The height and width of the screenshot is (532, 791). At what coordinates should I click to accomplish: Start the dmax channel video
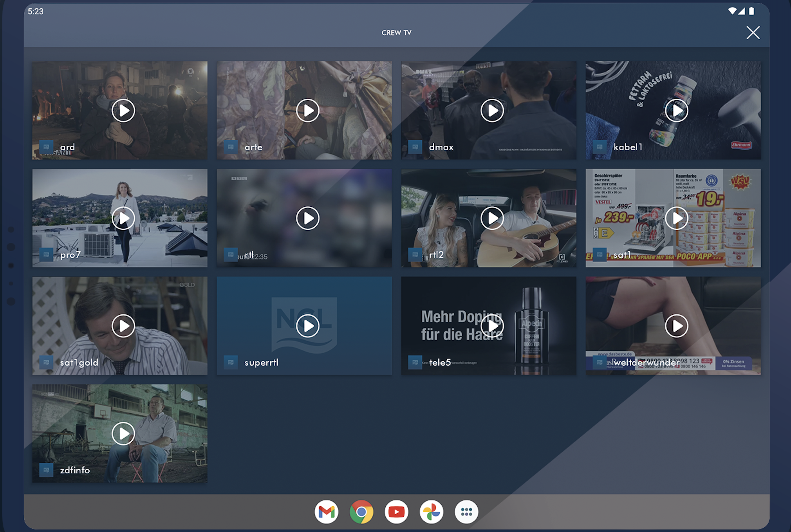tap(492, 111)
